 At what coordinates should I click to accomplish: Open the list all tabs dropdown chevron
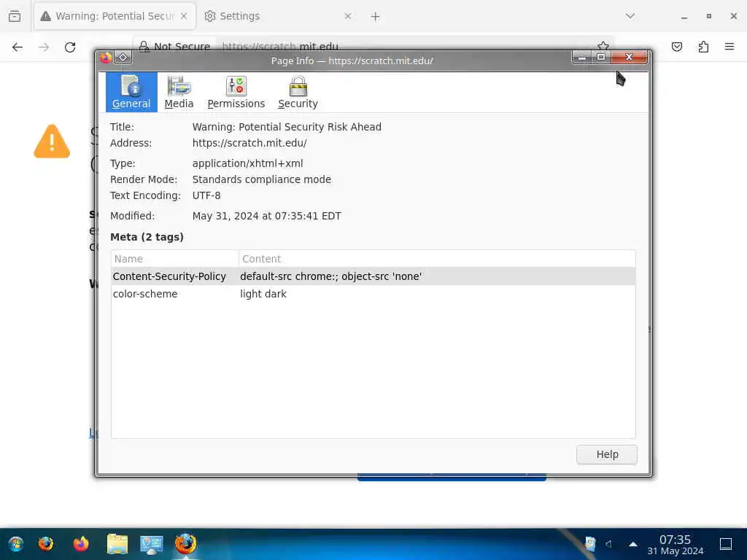630,16
